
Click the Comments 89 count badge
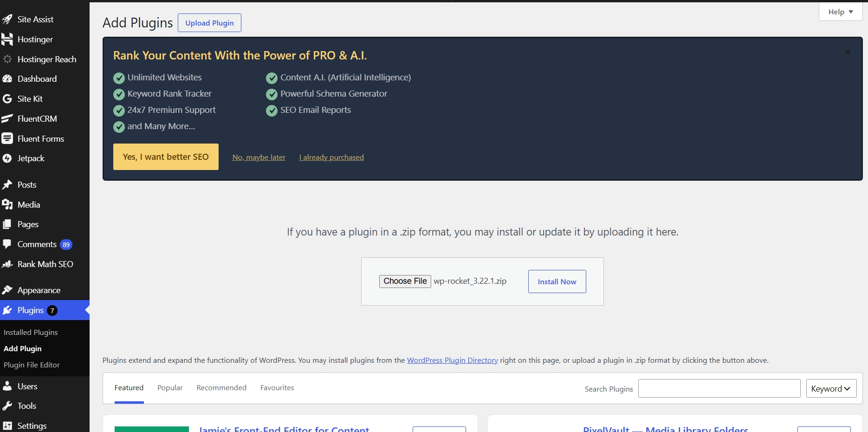tap(66, 245)
